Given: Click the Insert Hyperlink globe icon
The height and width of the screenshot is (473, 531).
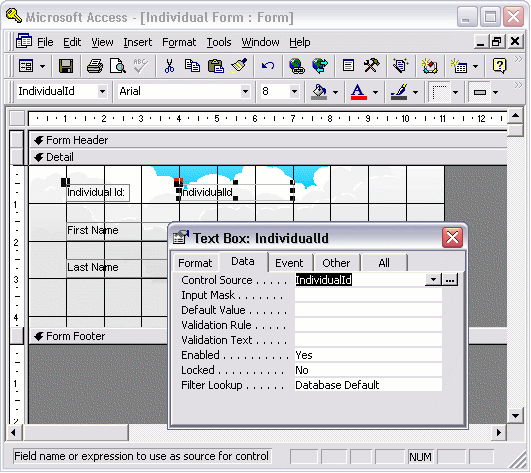Looking at the screenshot, I should point(297,66).
